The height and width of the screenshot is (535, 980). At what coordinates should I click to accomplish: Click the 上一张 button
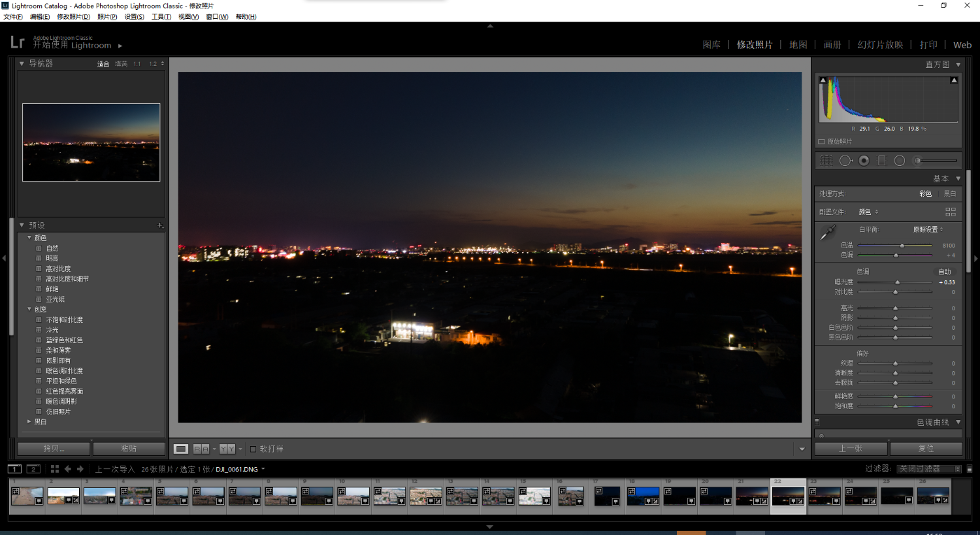851,449
